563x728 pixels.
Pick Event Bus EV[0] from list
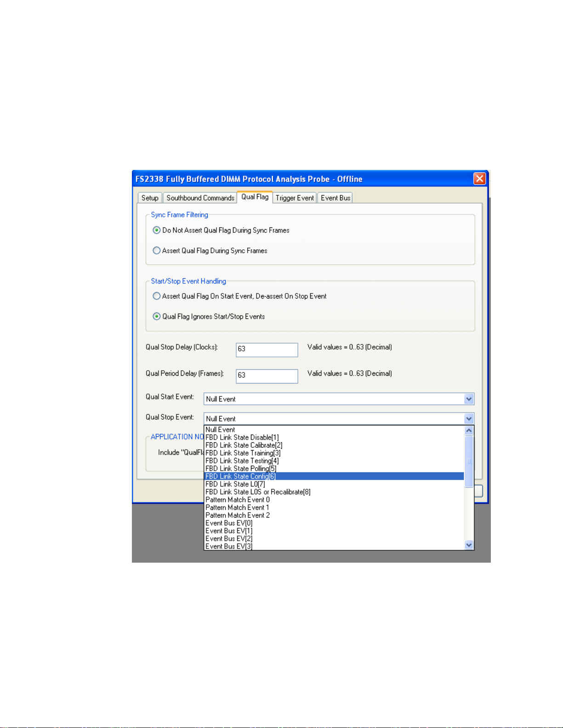point(334,523)
